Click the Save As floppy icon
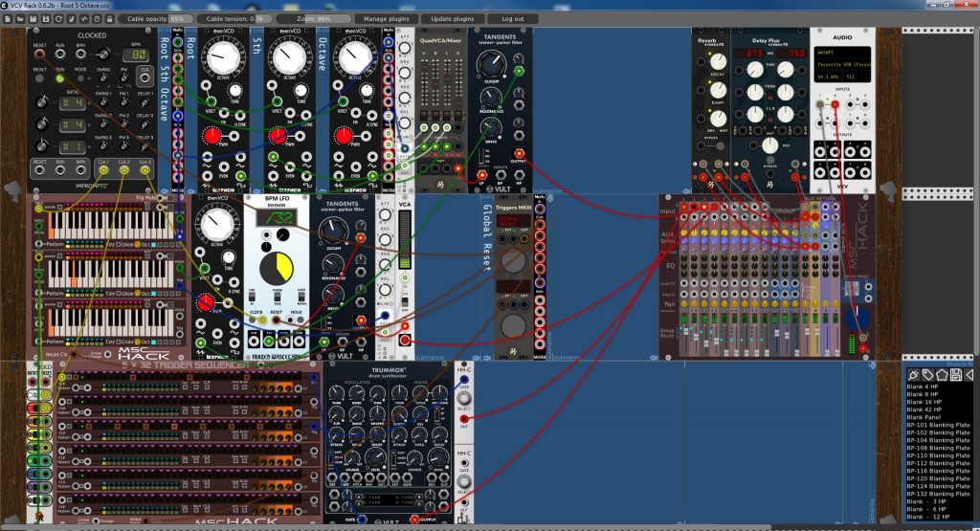 (x=46, y=19)
